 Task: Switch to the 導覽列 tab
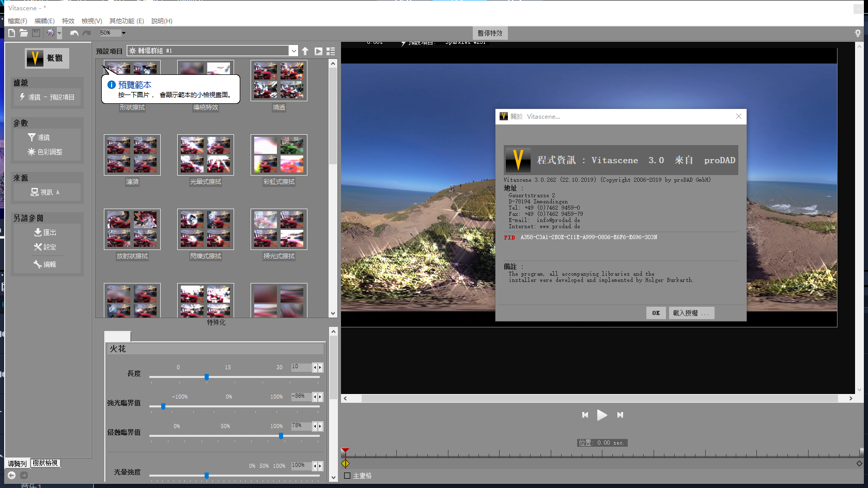[17, 464]
